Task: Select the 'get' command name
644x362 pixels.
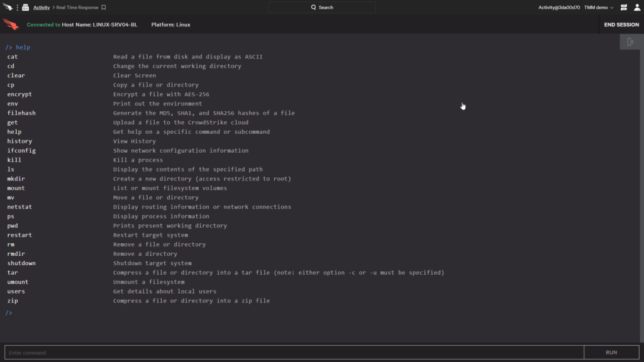Action: click(x=13, y=123)
